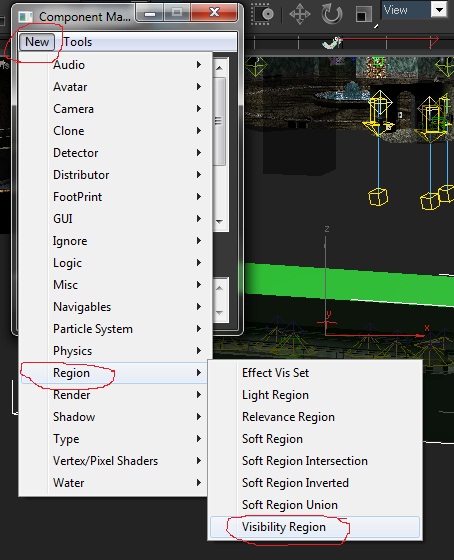Open the View coordinate system dropdown
The height and width of the screenshot is (560, 454).
click(439, 10)
